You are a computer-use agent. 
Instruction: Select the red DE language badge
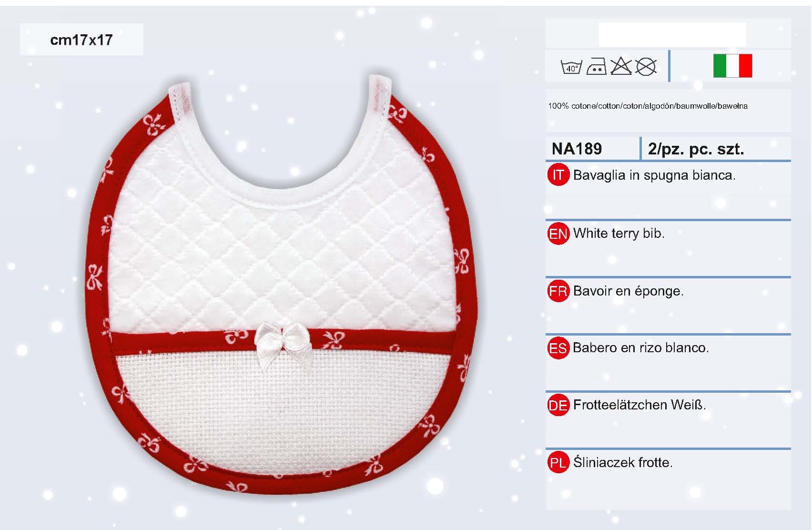coord(558,405)
